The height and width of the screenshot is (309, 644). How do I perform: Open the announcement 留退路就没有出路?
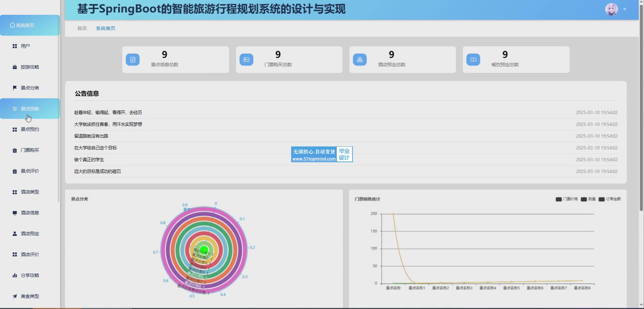point(91,136)
